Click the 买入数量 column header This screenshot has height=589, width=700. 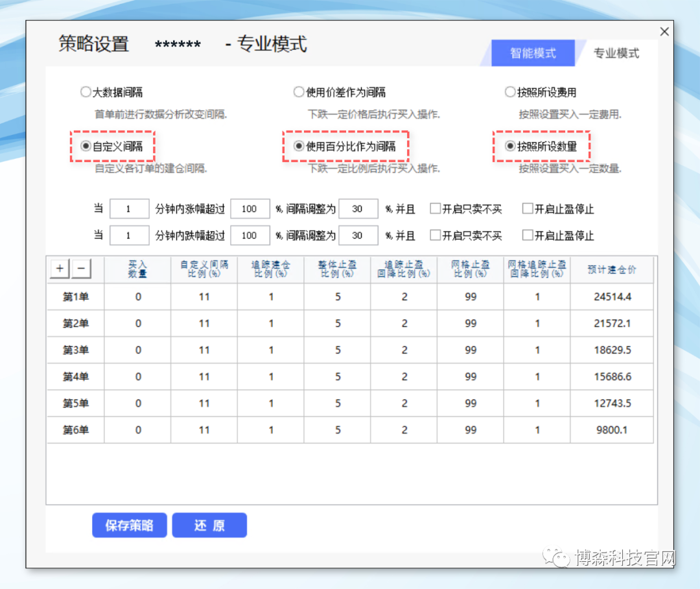[137, 269]
